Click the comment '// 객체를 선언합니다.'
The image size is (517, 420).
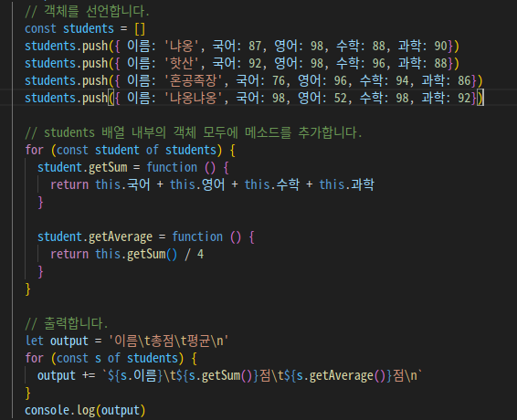click(x=87, y=12)
